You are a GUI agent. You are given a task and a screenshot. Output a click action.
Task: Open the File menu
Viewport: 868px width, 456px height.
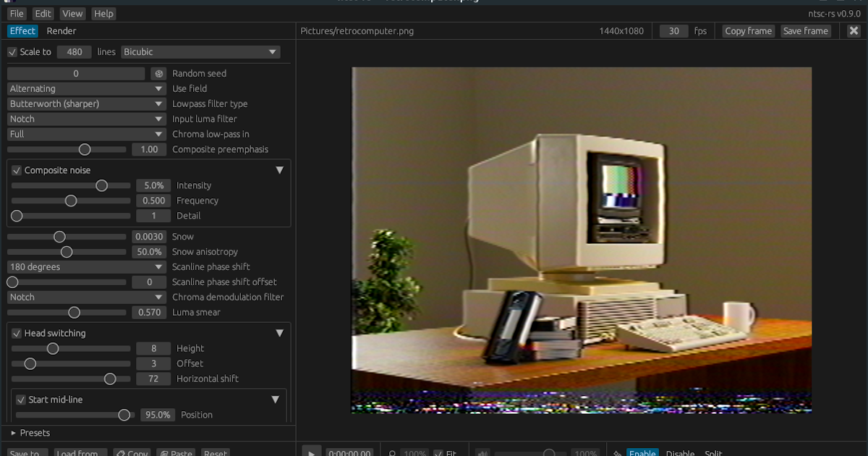(x=17, y=14)
